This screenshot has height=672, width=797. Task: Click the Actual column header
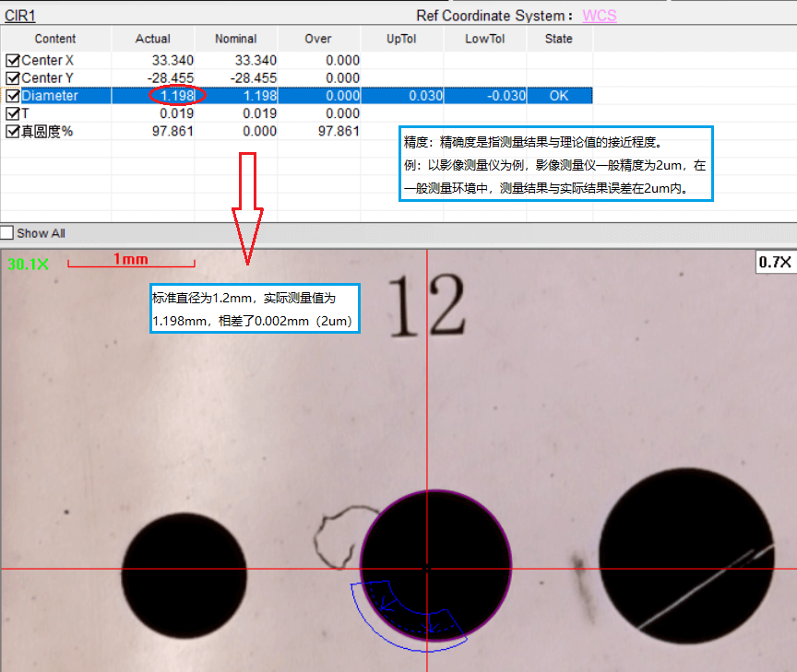click(x=153, y=39)
